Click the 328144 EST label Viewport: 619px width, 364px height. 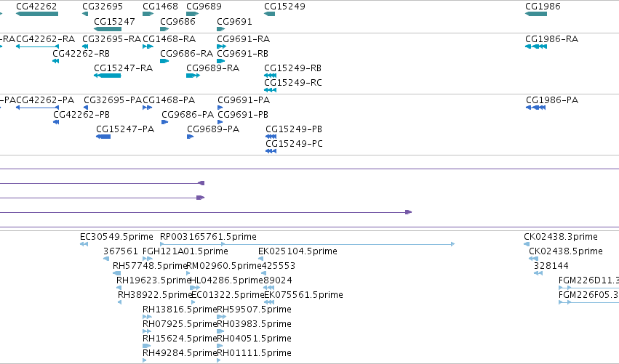(x=551, y=266)
